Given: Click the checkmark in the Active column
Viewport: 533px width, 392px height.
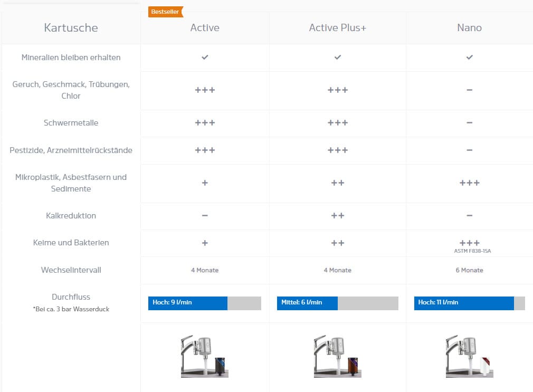Looking at the screenshot, I should tap(205, 57).
